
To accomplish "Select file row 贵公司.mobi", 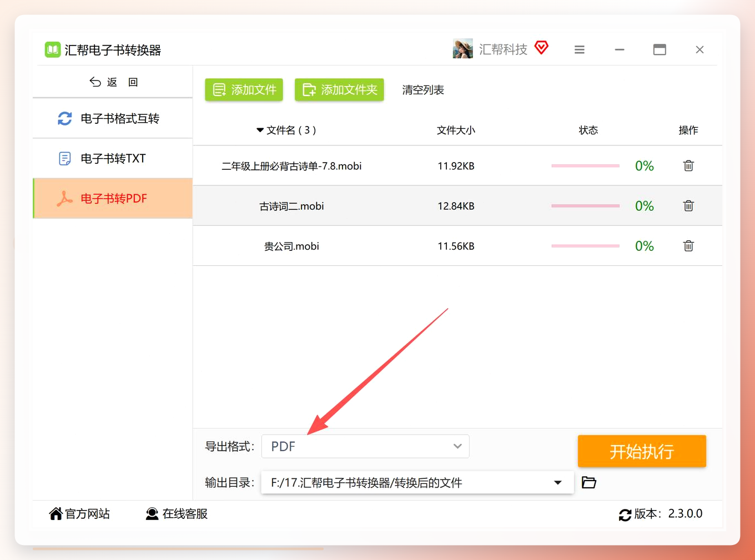I will pos(457,246).
